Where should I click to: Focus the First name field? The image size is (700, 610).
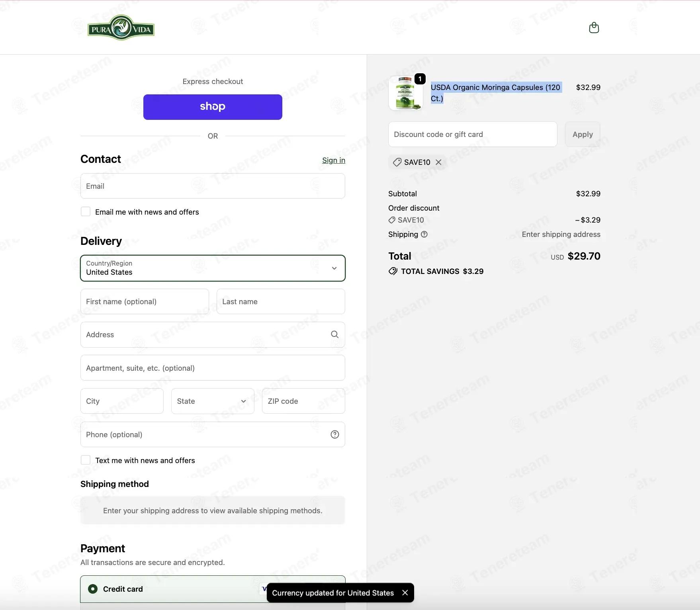[x=145, y=301]
